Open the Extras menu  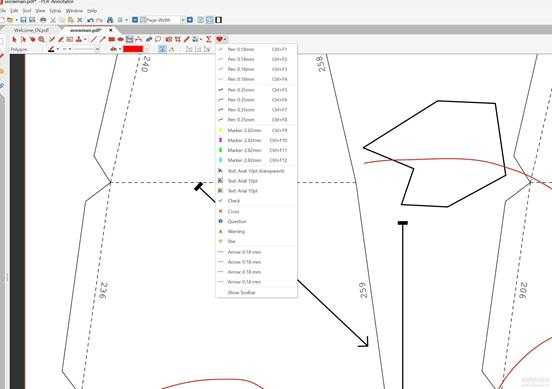click(55, 11)
